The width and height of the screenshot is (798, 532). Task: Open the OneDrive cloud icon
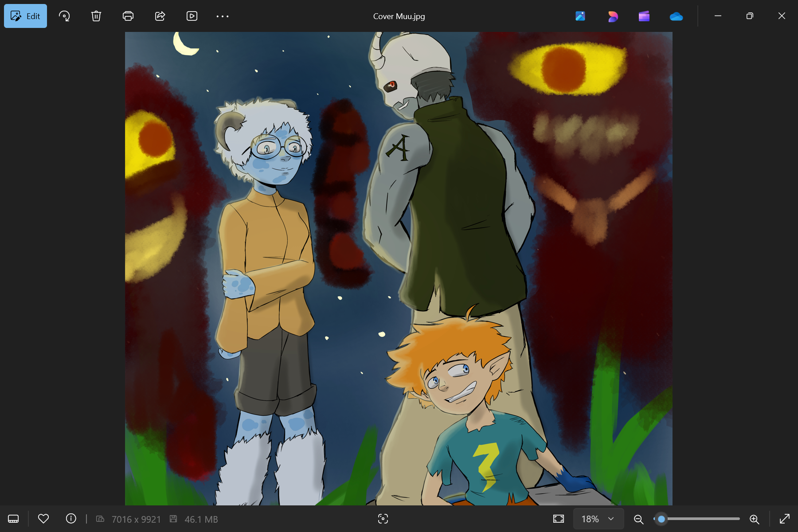pyautogui.click(x=676, y=16)
